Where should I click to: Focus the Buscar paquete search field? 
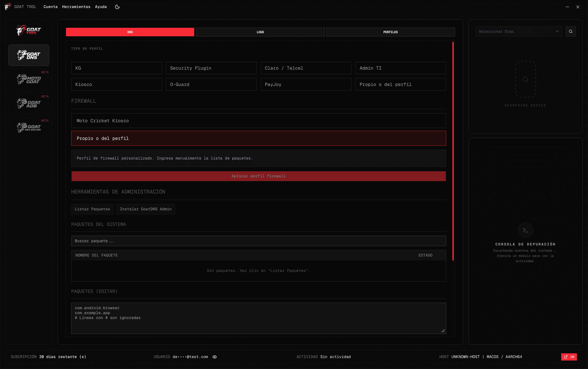click(259, 241)
